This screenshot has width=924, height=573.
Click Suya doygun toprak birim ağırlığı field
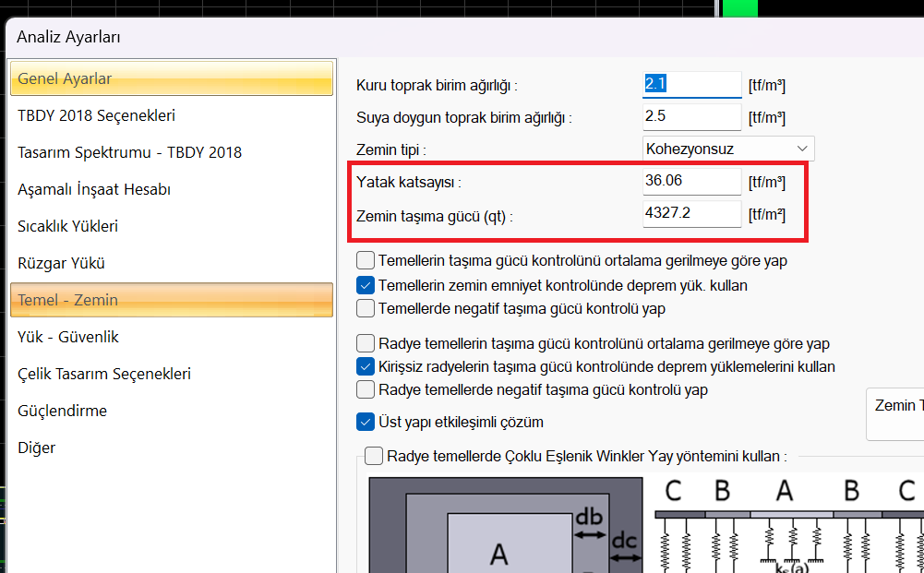click(691, 117)
